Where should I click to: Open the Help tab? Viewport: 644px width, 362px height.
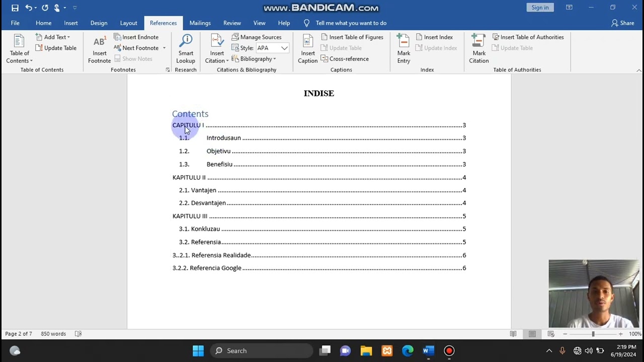tap(284, 23)
